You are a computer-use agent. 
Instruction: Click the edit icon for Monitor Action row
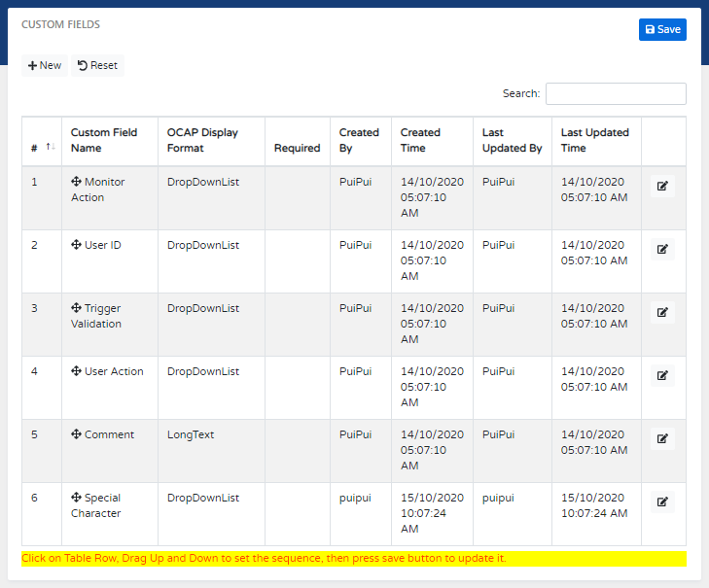662,187
